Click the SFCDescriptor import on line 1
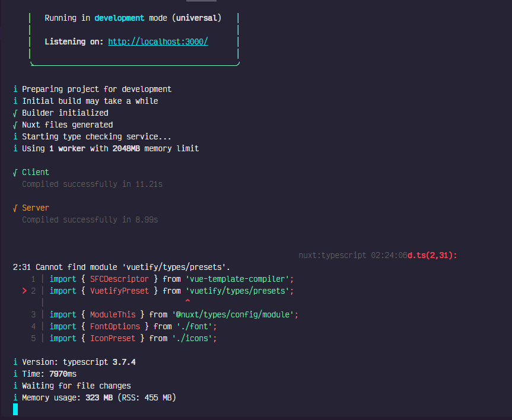 click(x=119, y=279)
